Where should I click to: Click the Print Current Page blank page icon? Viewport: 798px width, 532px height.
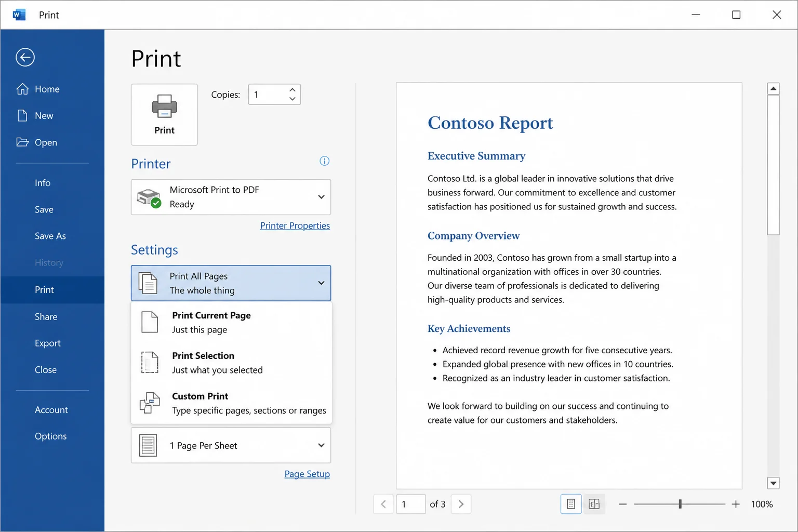point(150,322)
